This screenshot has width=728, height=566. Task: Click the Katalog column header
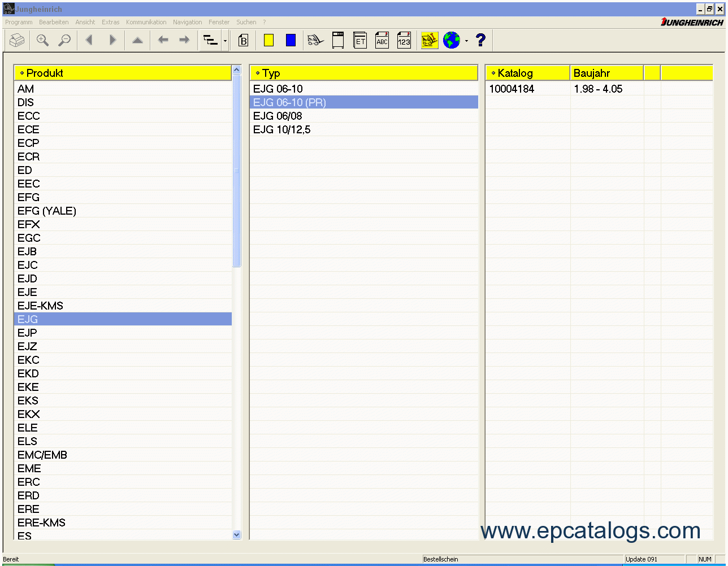coord(527,73)
